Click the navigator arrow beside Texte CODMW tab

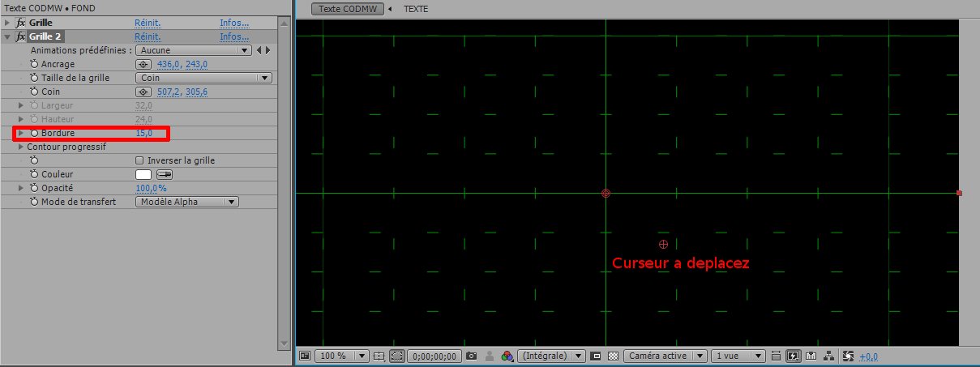[x=390, y=9]
